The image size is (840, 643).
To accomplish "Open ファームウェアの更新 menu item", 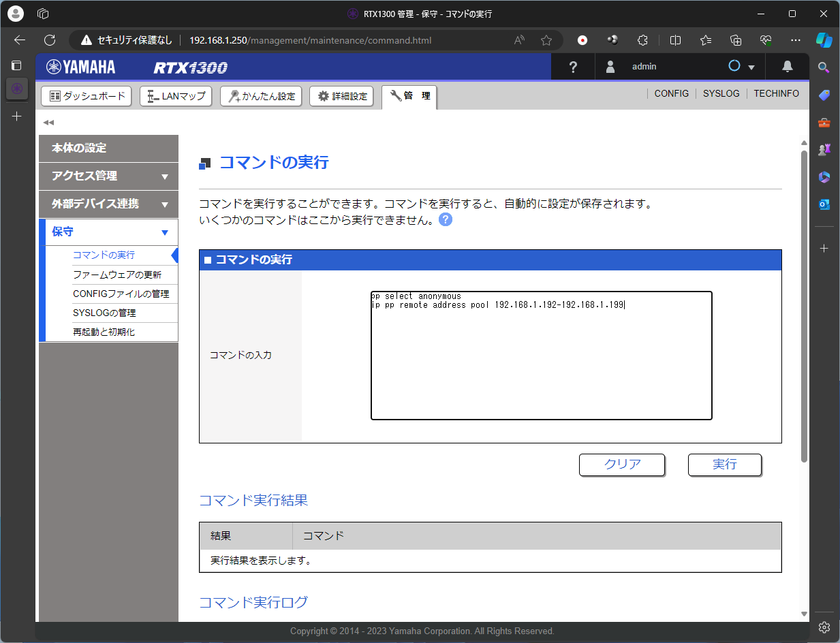I will [117, 275].
